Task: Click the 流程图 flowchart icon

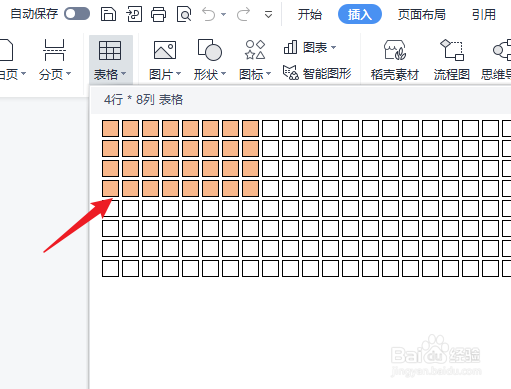Action: [x=452, y=50]
